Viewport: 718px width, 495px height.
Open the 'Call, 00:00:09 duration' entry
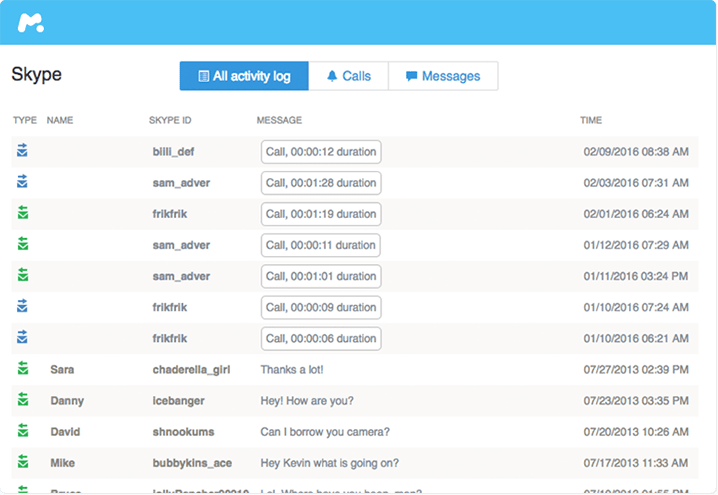click(x=321, y=308)
